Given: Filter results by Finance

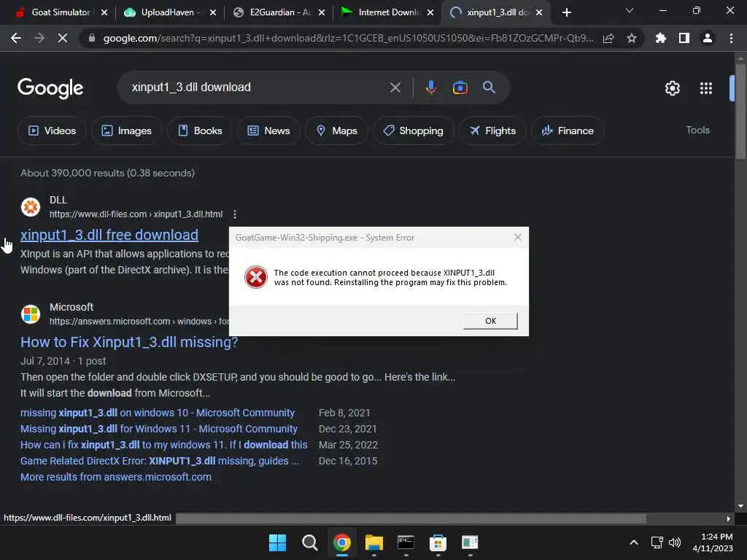Looking at the screenshot, I should pos(568,131).
